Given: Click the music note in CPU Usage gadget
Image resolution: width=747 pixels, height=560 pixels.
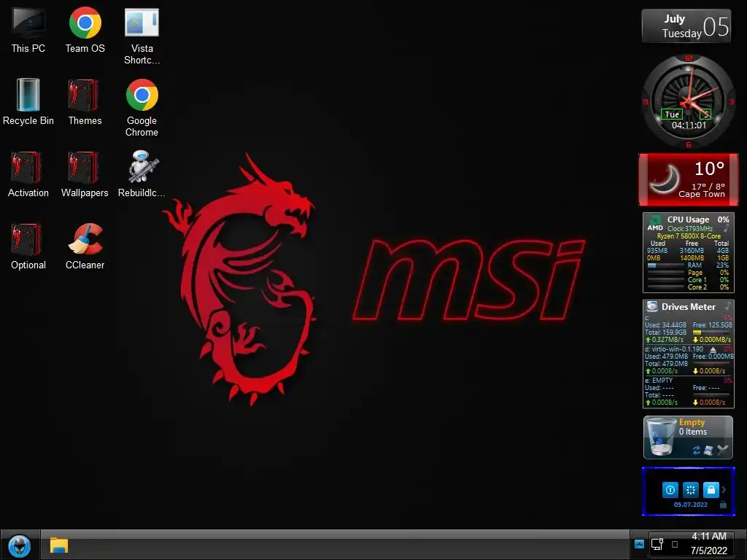Looking at the screenshot, I should [727, 228].
